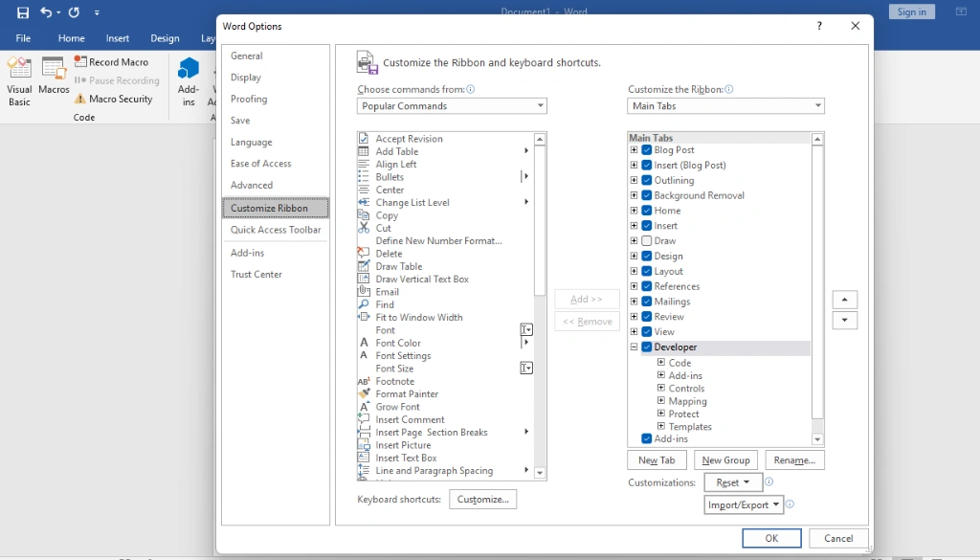Open the File tab in Word
The height and width of the screenshot is (560, 980).
click(23, 38)
